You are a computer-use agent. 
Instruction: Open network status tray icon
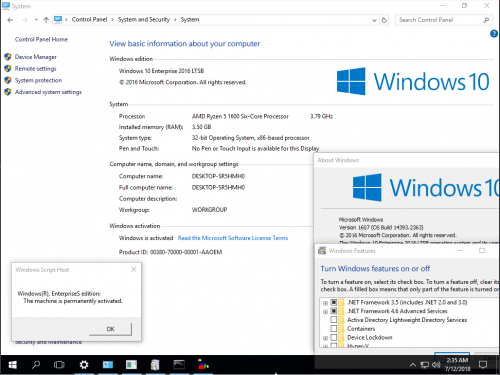[x=424, y=365]
